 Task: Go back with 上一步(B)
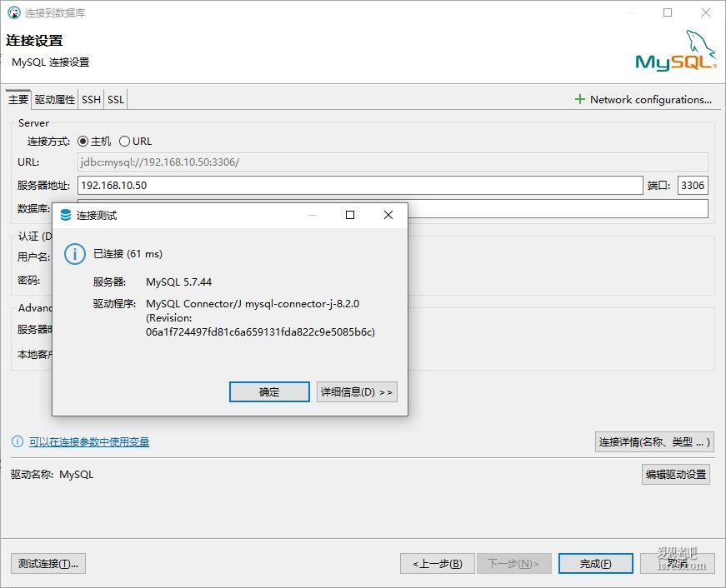point(438,564)
